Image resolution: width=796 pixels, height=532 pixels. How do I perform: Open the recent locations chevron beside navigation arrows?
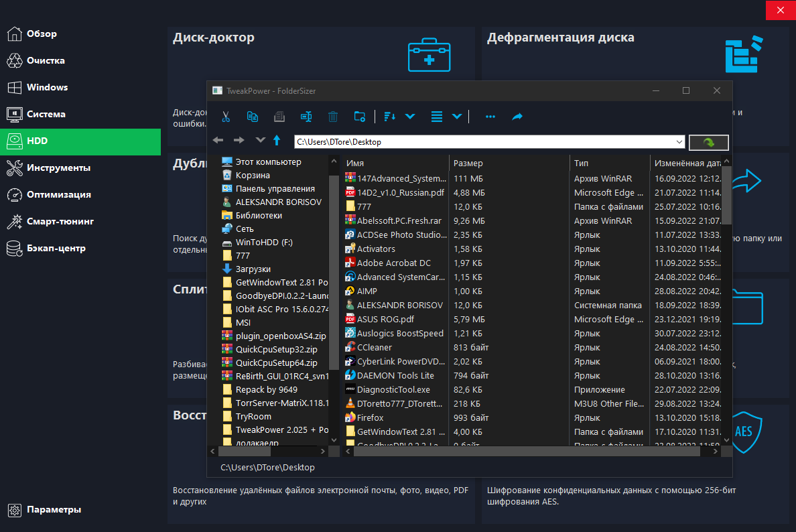(260, 140)
